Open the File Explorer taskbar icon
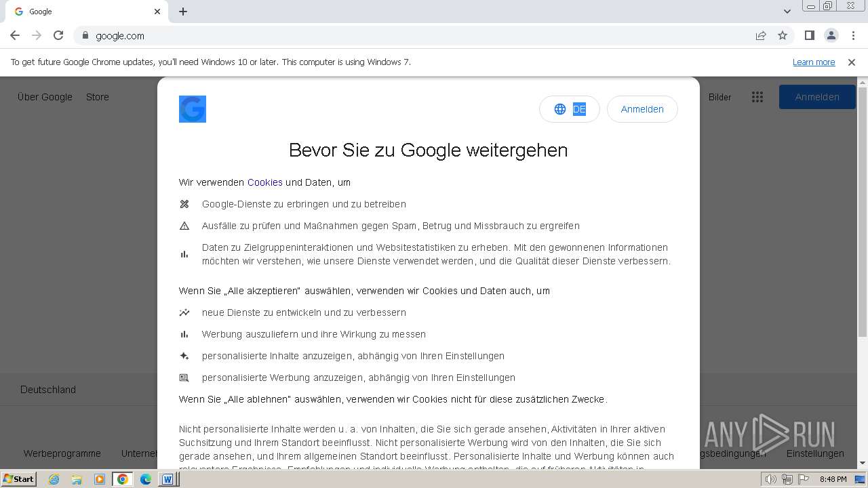868x488 pixels. [x=77, y=479]
